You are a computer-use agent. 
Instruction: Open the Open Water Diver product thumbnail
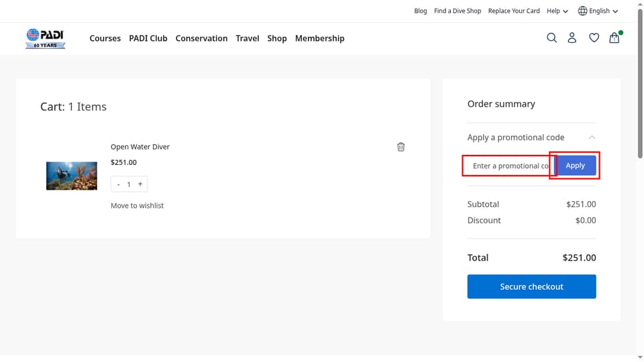pos(72,176)
